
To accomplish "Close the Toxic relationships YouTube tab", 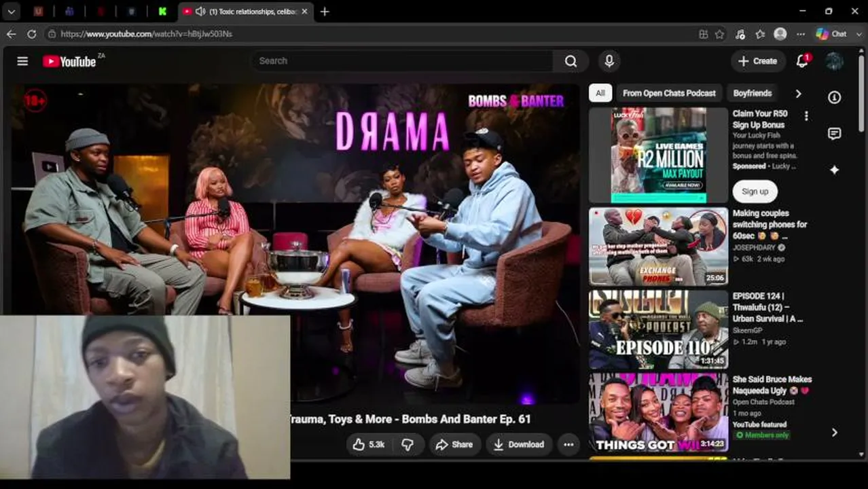I will coord(304,12).
